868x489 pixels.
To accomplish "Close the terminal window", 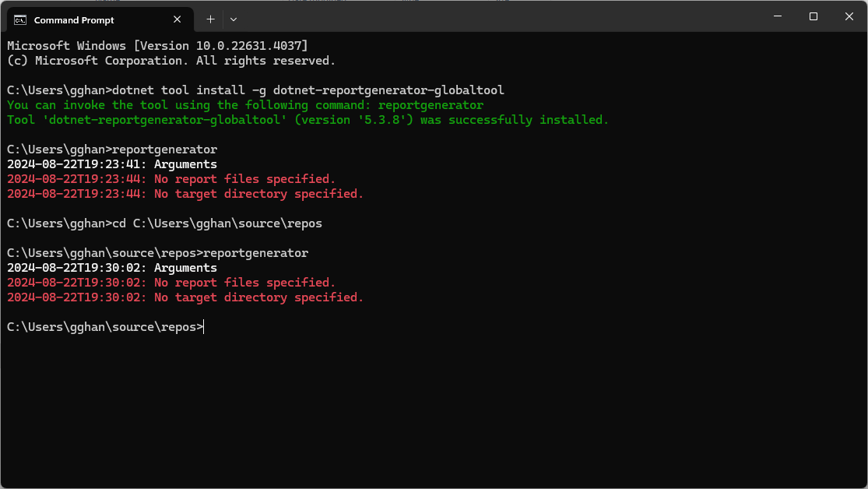I will click(x=849, y=16).
